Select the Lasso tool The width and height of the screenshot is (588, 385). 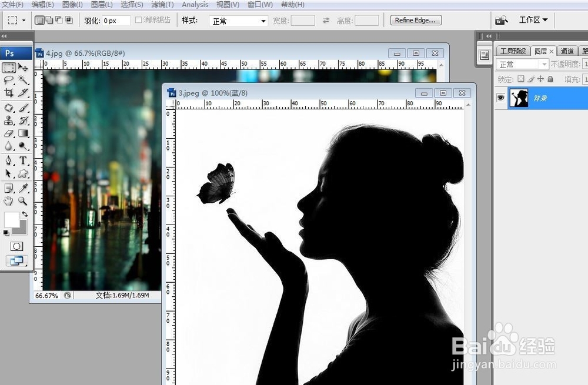coord(9,80)
